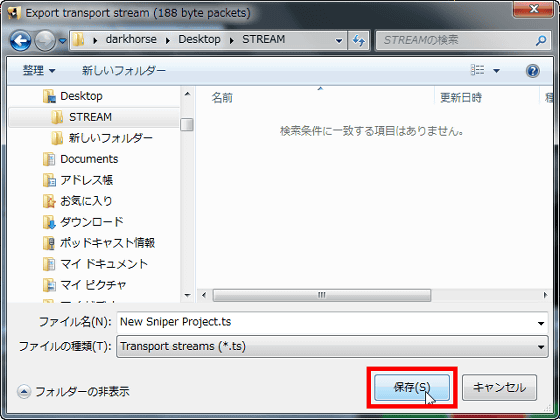
Task: Click the マイ ドキュメント folder icon
Action: point(49,264)
